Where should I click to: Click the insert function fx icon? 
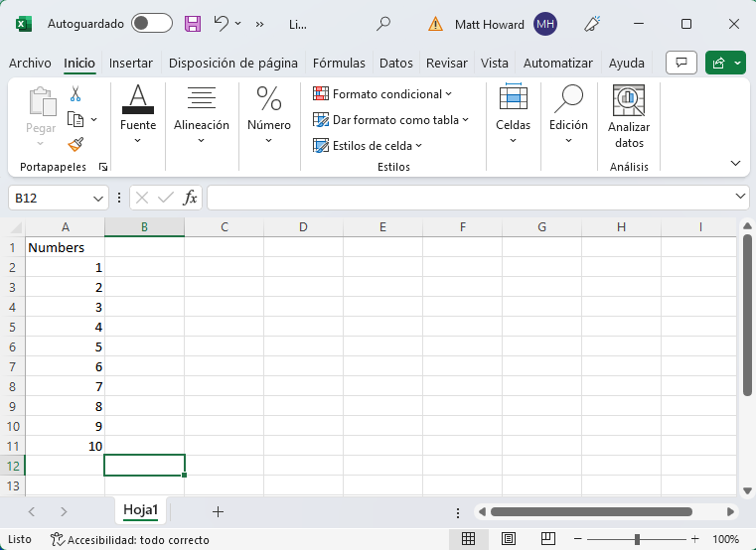click(x=190, y=198)
